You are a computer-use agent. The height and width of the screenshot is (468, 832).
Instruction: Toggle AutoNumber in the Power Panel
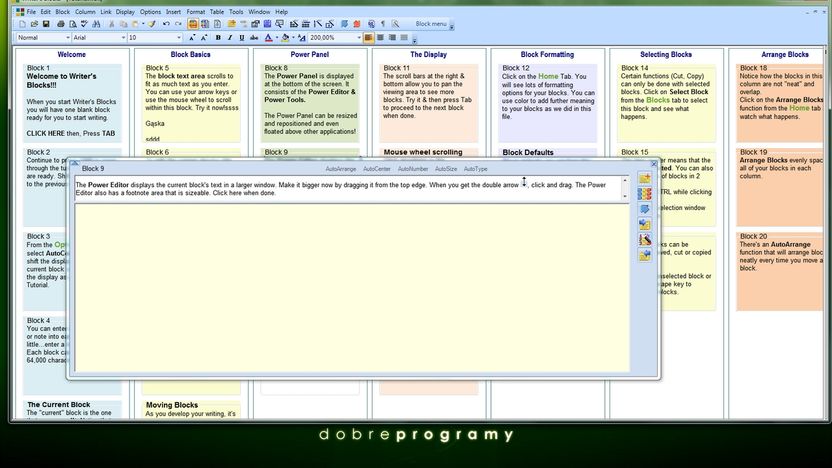413,169
